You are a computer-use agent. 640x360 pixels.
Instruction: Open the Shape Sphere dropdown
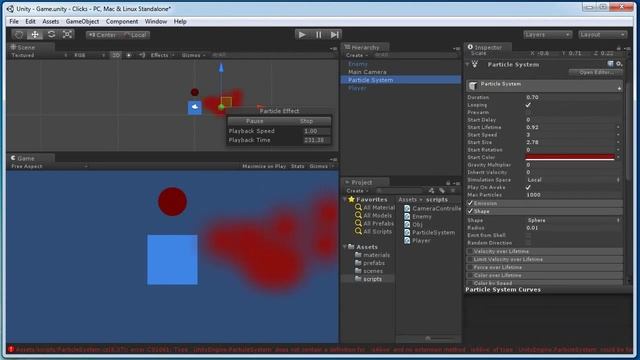click(x=573, y=220)
